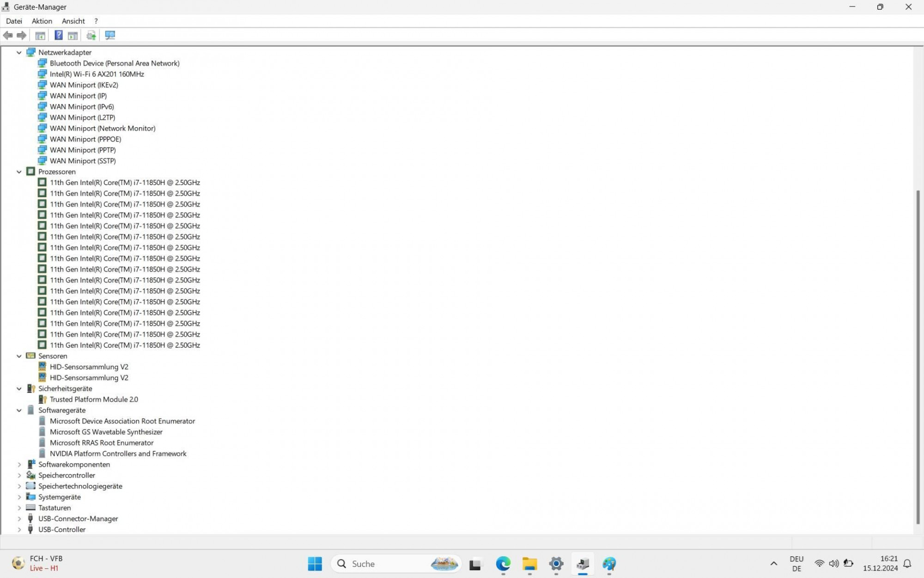Screen dimensions: 924x578
Task: Select WAN Miniport (Network Monitor)
Action: (103, 129)
